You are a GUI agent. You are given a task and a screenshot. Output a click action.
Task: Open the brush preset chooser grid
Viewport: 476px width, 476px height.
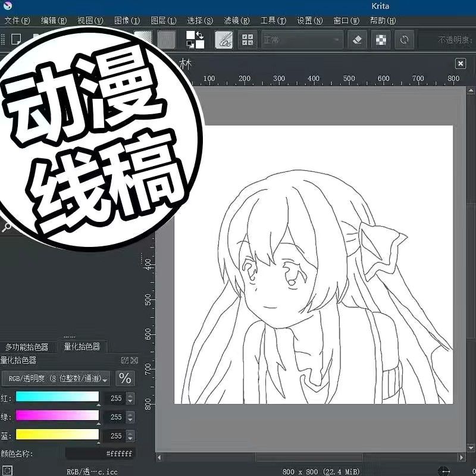(x=248, y=39)
